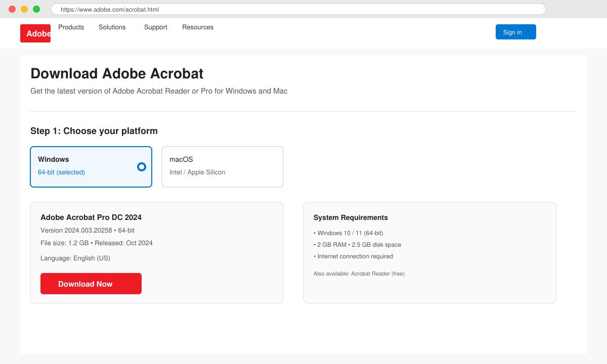
Task: Click "Also available: Acrobat Reader (free)" text
Action: (359, 274)
